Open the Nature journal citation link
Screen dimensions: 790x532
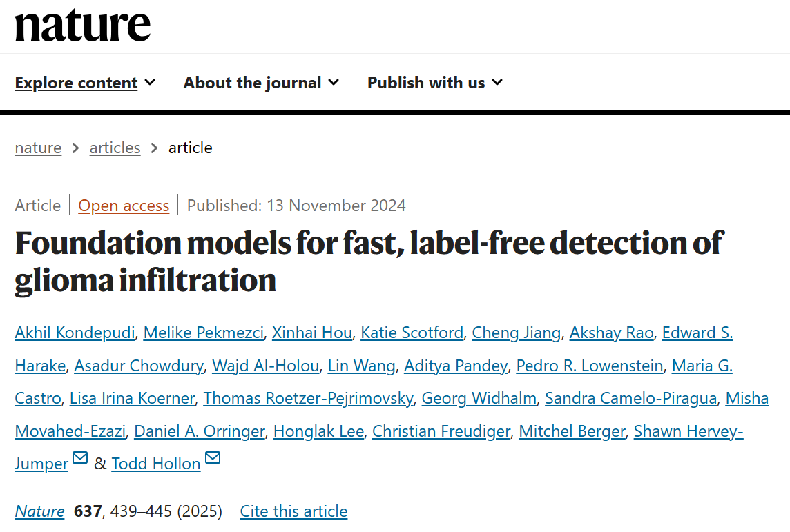[39, 511]
